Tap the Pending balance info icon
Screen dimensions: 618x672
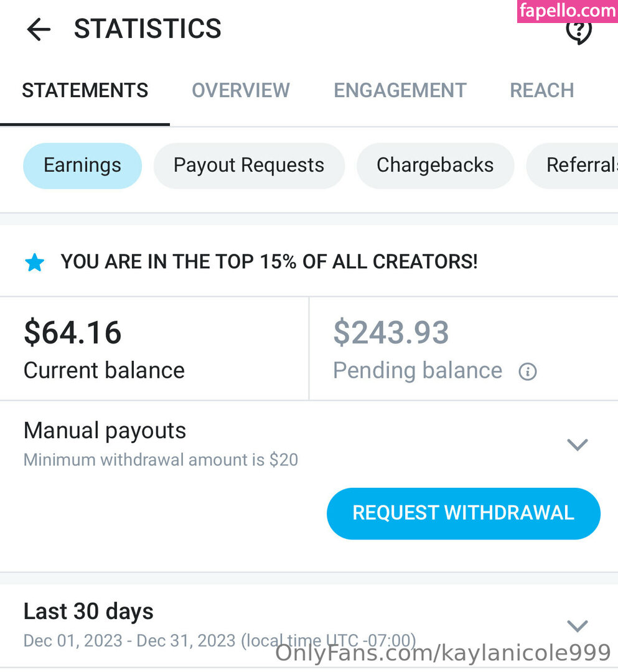pos(528,372)
